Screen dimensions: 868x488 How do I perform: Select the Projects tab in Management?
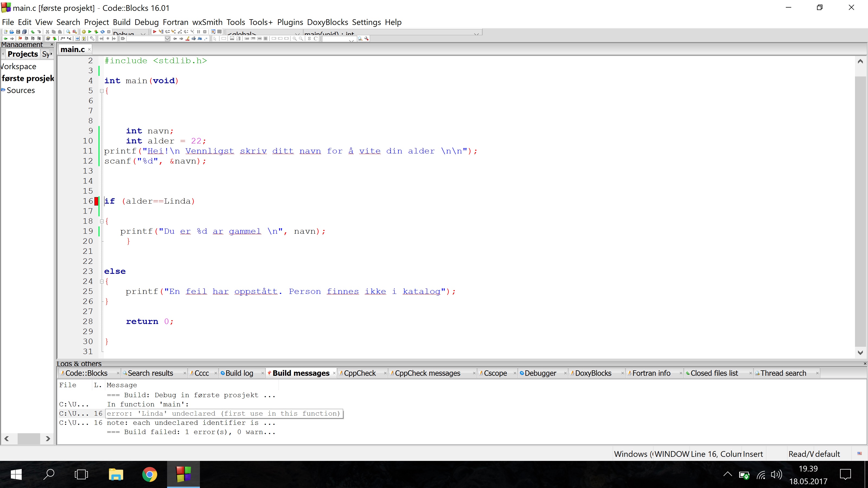coord(23,54)
